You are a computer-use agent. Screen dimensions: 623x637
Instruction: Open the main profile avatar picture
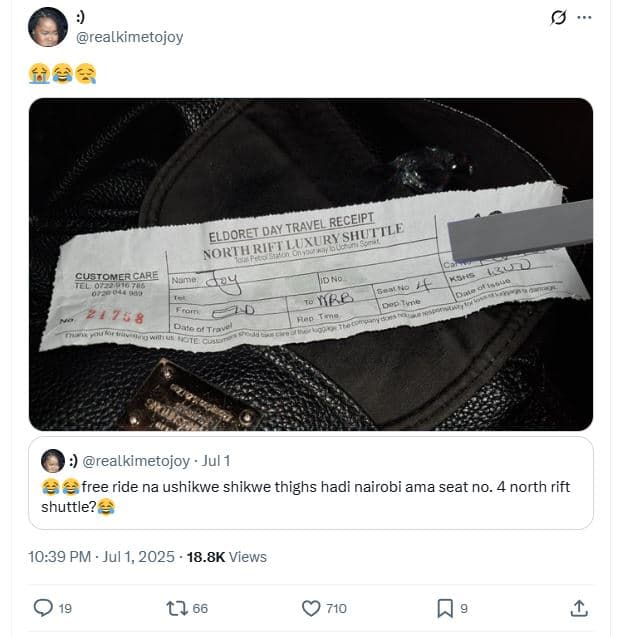pos(48,27)
